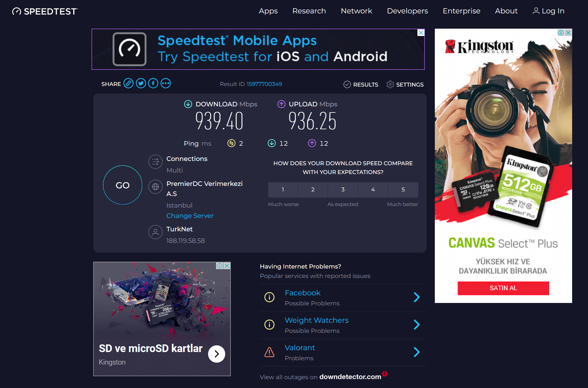Copy the share link icon
The width and height of the screenshot is (588, 388).
[x=128, y=83]
